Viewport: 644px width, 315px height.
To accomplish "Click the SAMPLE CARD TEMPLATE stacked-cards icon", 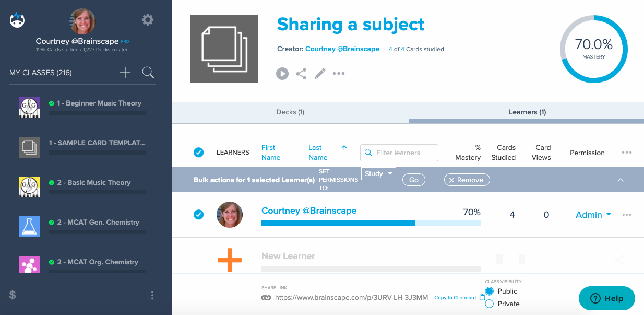I will pos(29,147).
